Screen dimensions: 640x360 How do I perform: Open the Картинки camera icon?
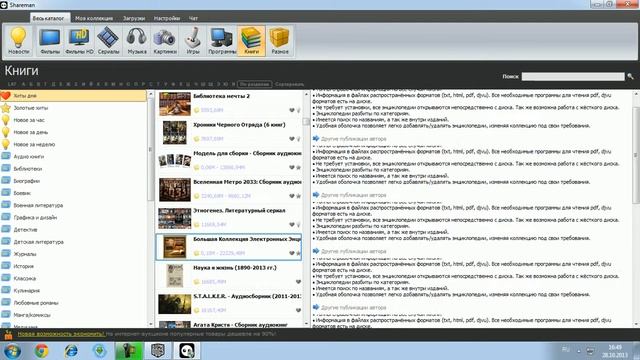pyautogui.click(x=165, y=40)
